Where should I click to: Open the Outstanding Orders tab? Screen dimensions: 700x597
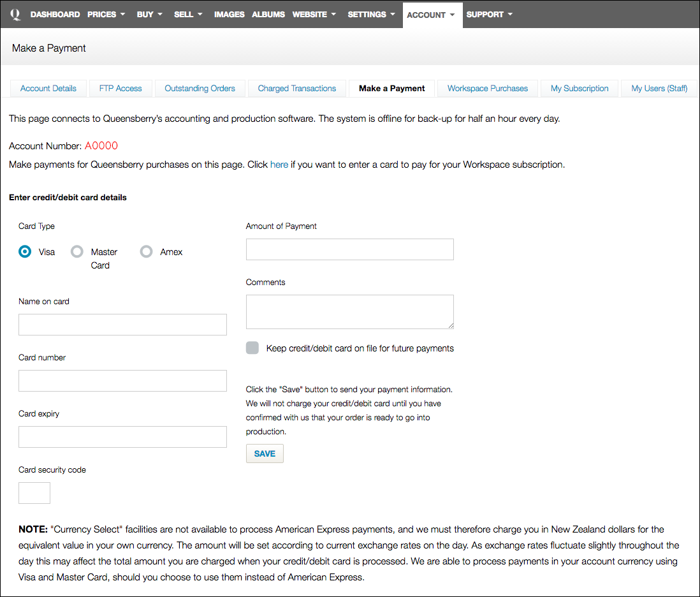(x=200, y=89)
